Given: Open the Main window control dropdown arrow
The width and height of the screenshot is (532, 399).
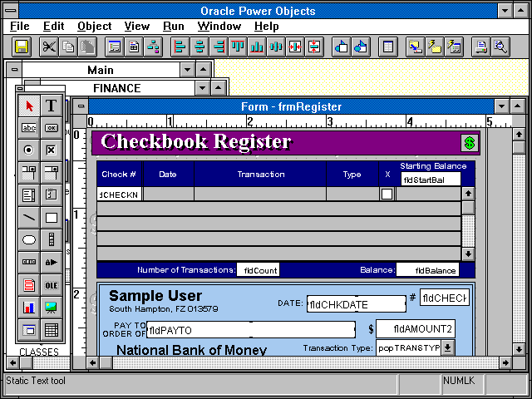Looking at the screenshot, I should tap(188, 71).
